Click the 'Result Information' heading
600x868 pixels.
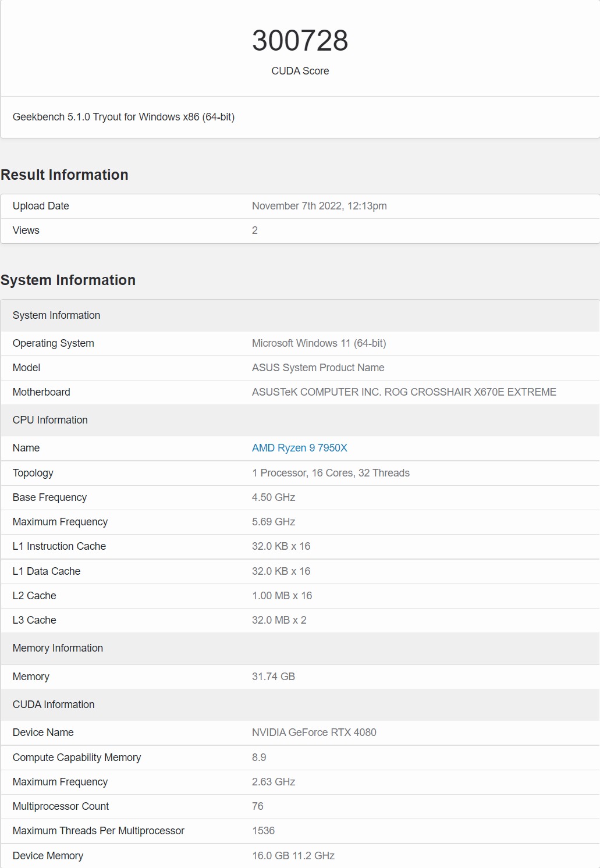click(x=64, y=175)
